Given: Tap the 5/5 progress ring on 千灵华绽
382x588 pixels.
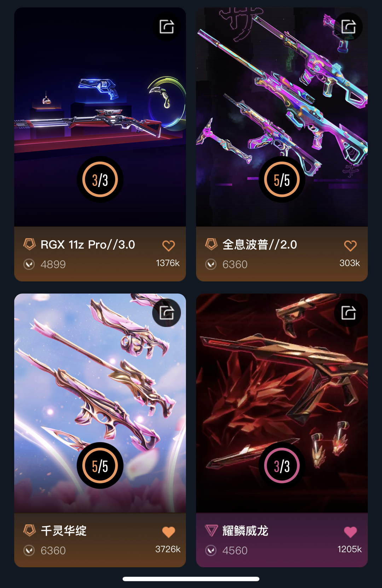Looking at the screenshot, I should 100,466.
